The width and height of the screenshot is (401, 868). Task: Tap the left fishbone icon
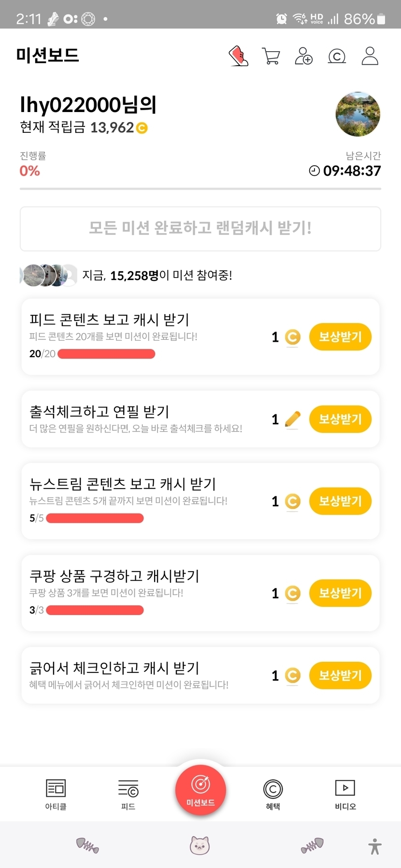tap(87, 845)
